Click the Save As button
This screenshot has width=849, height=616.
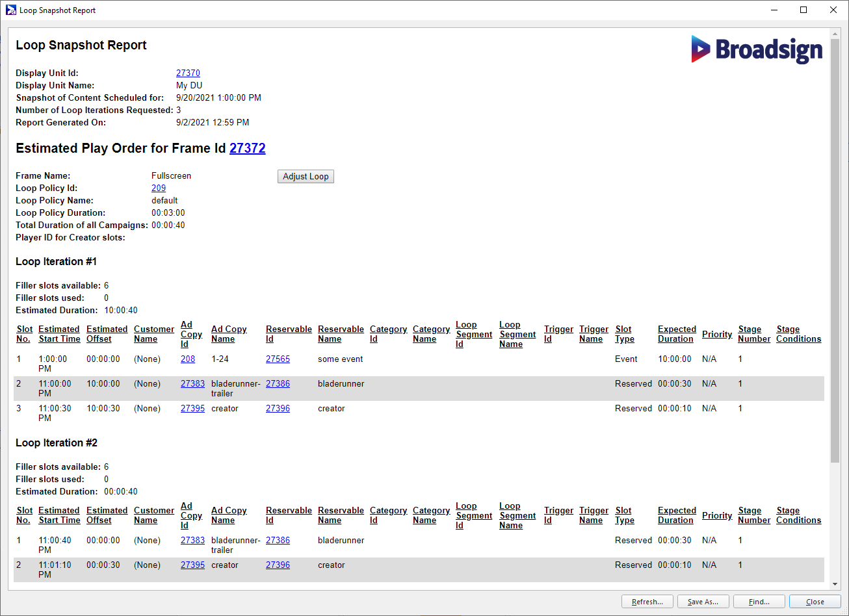click(x=703, y=602)
